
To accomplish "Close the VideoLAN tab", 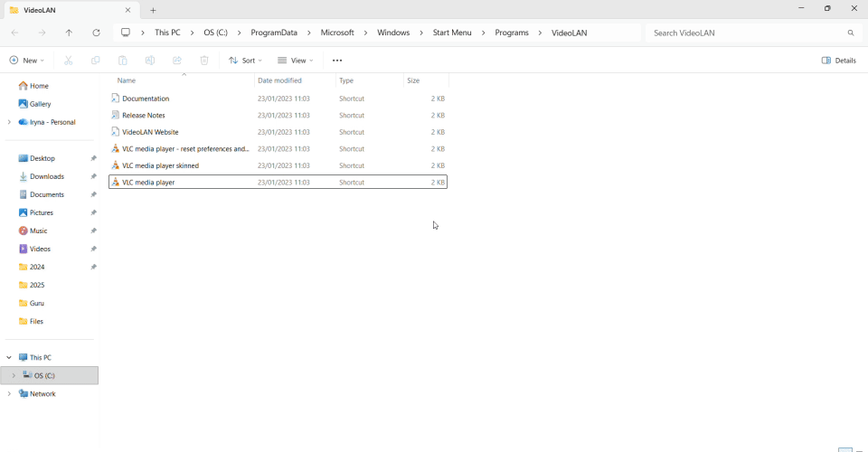I will (x=127, y=10).
